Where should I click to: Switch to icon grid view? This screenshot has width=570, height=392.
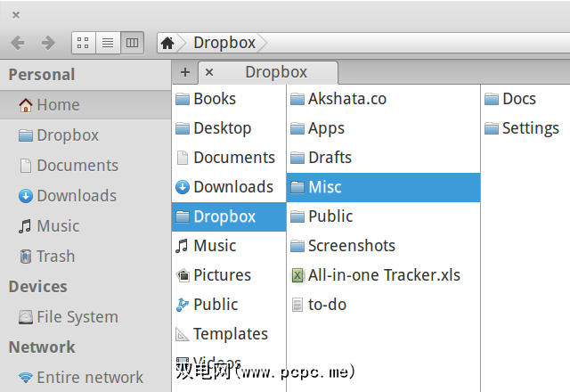point(83,43)
